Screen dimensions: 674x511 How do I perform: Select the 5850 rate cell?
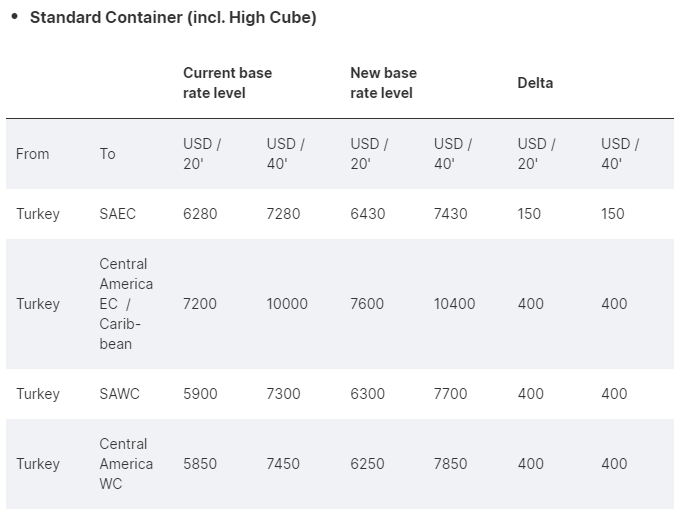200,464
